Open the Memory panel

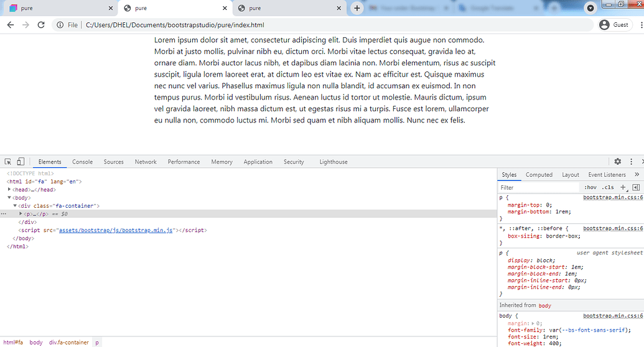[222, 162]
